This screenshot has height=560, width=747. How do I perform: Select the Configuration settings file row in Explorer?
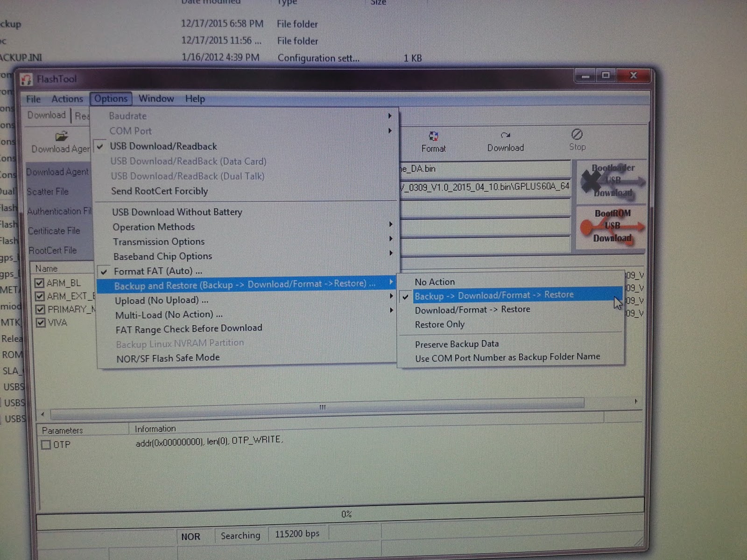point(210,58)
